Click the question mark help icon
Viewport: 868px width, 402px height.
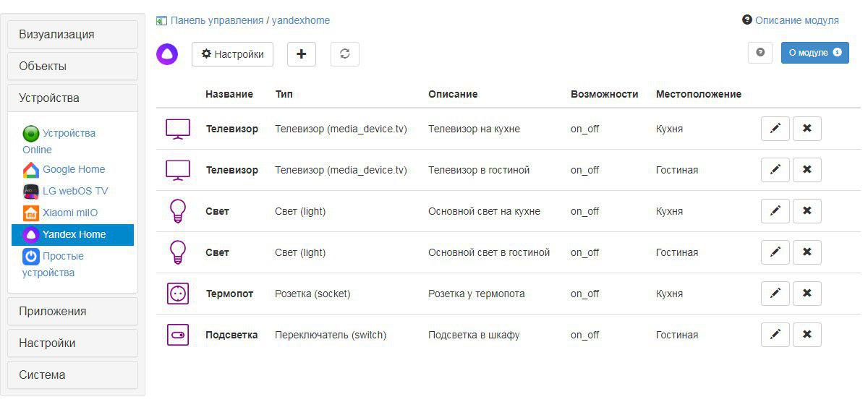(x=760, y=53)
